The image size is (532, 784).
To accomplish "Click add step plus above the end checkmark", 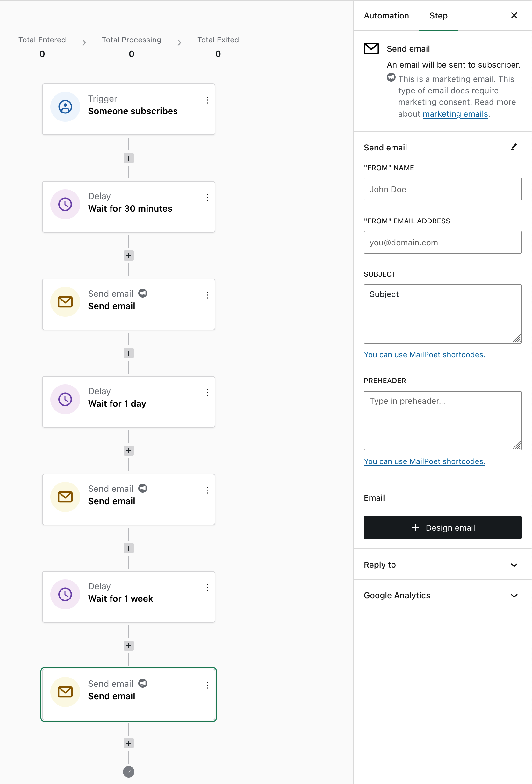I will tap(128, 743).
